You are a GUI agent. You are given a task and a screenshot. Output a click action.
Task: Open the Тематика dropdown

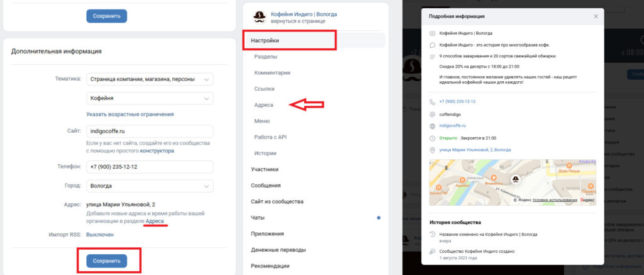click(x=150, y=79)
